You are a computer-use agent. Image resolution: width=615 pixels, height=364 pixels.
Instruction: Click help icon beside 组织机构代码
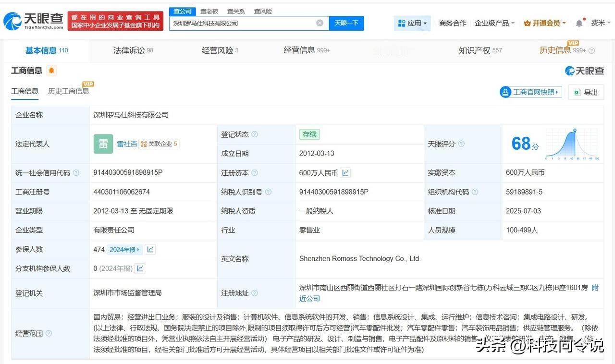475,192
